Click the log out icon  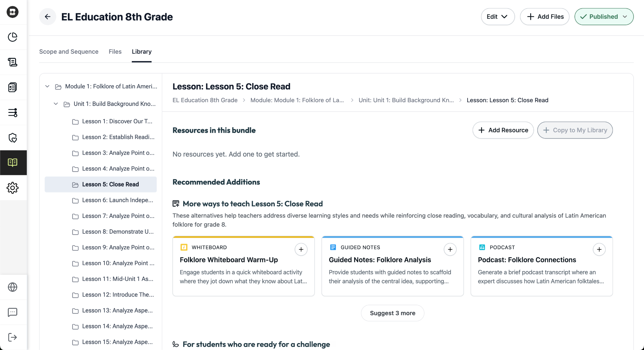pyautogui.click(x=13, y=337)
